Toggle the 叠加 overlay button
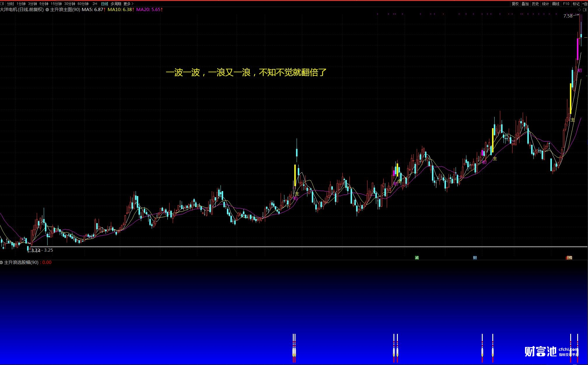588x365 pixels. [525, 4]
